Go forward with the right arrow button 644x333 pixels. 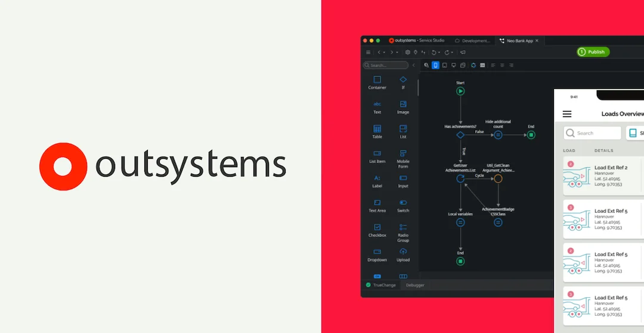click(x=392, y=52)
